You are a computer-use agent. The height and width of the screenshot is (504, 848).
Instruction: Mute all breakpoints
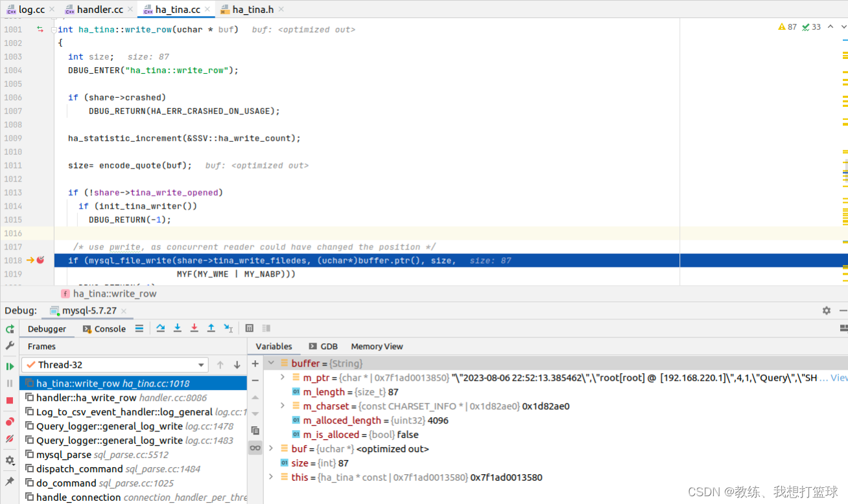[10, 439]
